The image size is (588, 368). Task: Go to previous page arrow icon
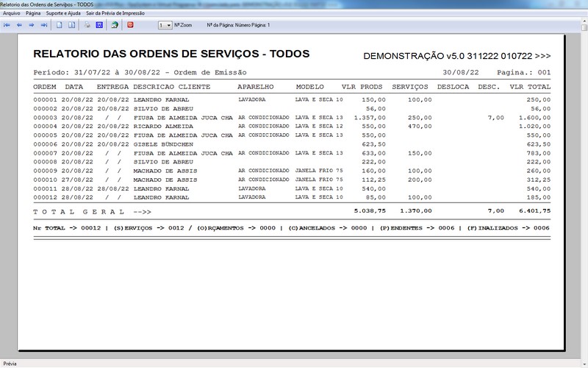(x=19, y=25)
